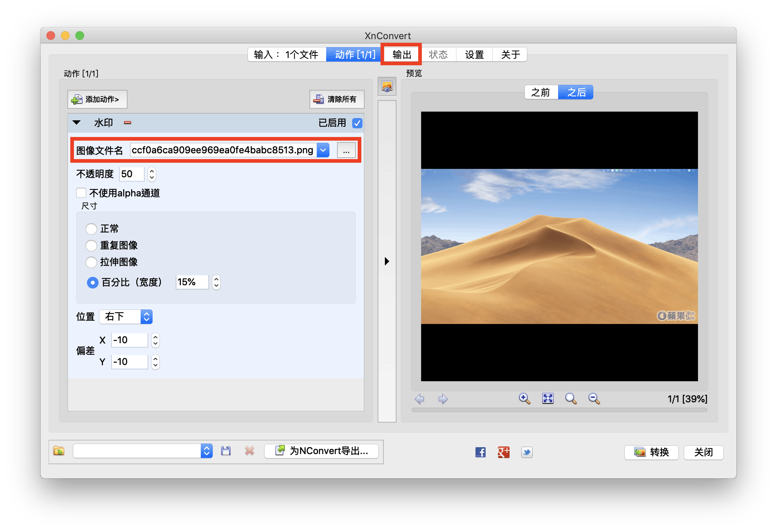Share via the Google Plus icon

pos(504,452)
